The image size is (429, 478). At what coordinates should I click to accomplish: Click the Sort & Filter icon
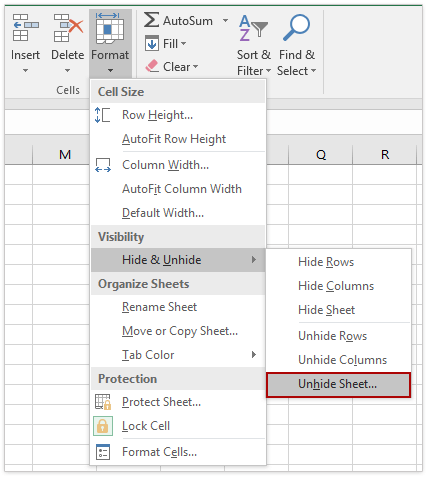(x=253, y=28)
